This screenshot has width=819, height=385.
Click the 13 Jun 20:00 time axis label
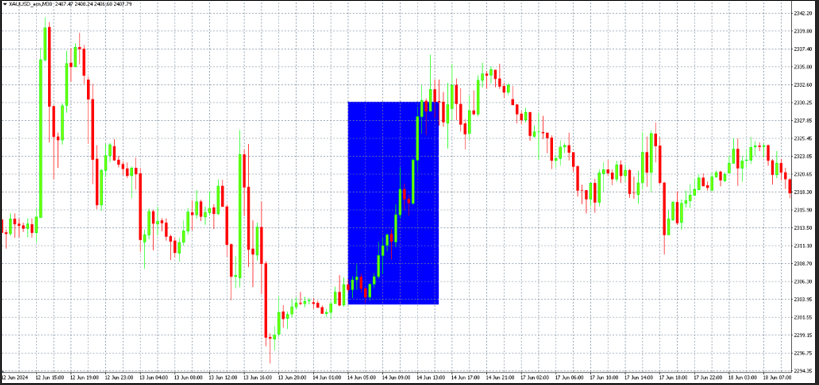click(292, 377)
